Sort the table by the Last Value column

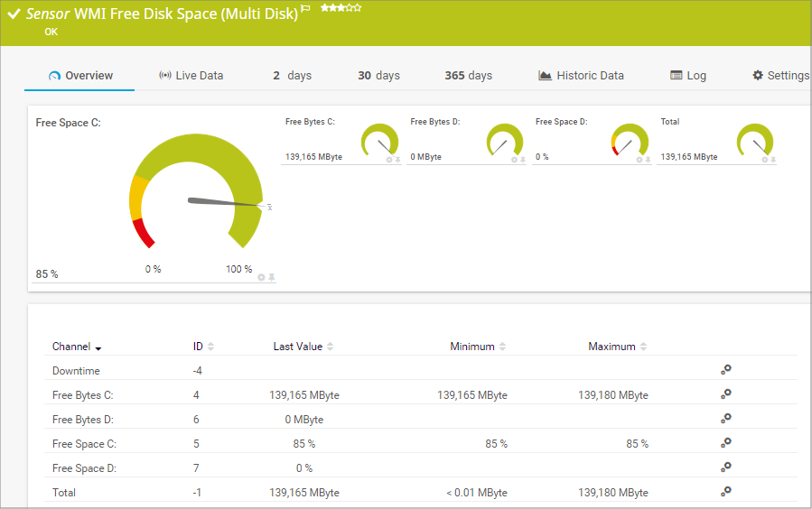(303, 347)
